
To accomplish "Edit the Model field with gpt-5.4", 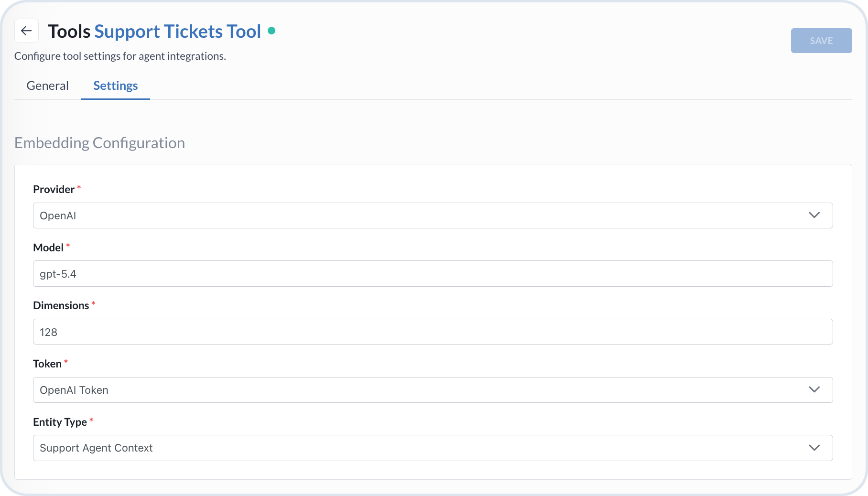I will click(433, 274).
